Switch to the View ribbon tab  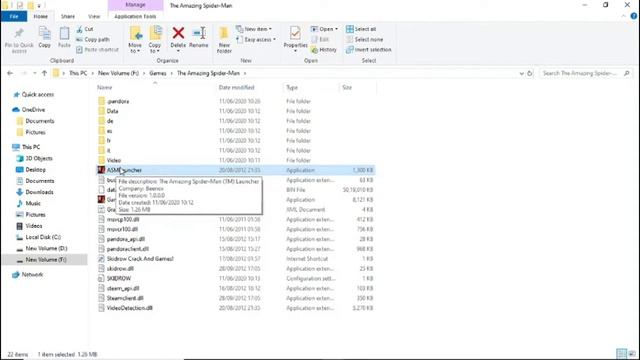click(x=94, y=16)
